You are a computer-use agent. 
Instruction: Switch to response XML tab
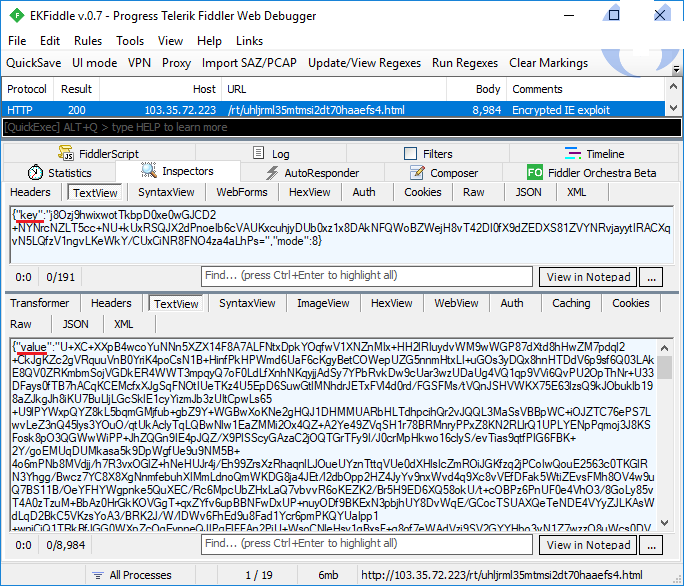pos(123,324)
